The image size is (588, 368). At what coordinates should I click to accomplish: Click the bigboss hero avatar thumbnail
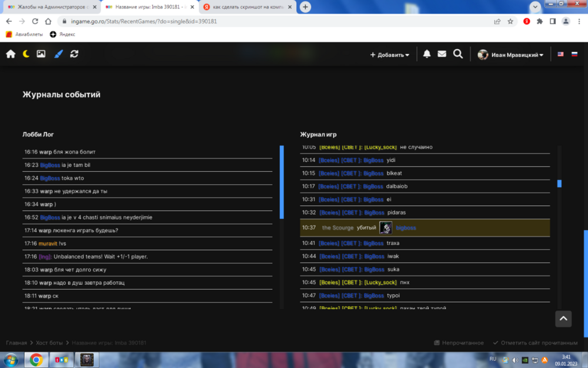[x=386, y=228]
